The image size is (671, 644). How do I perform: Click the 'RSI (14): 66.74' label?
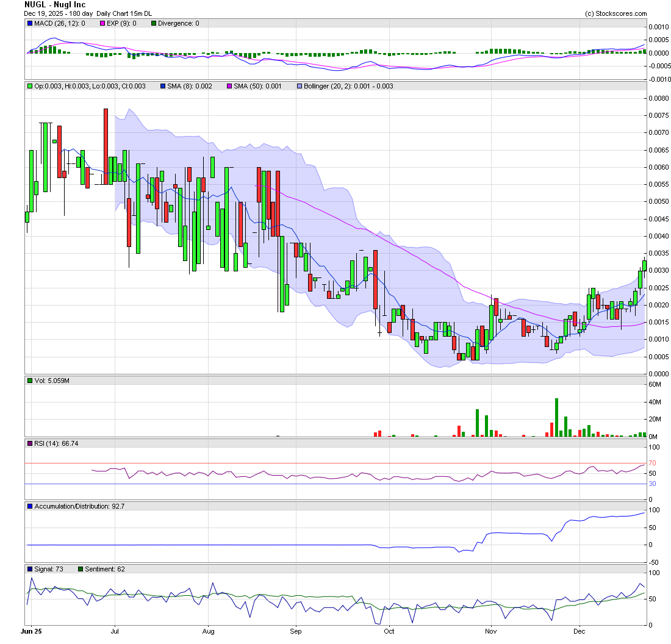click(x=56, y=444)
